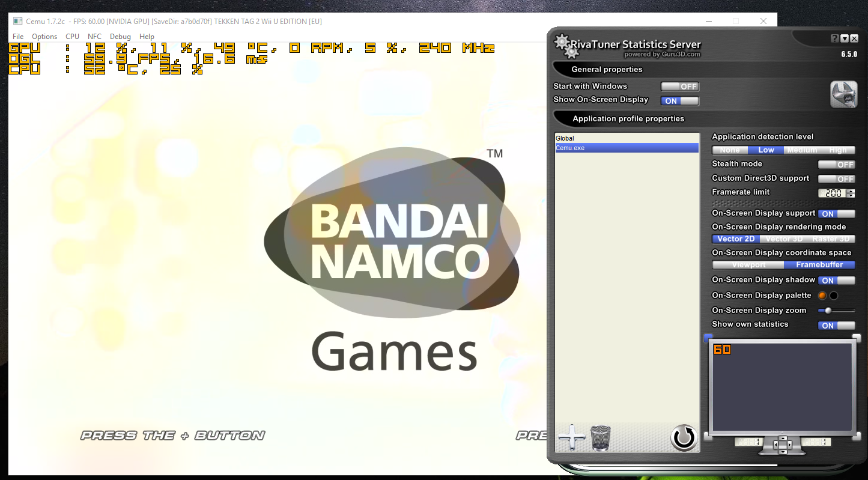
Task: Click the RivaTuner down-arrow minimize icon
Action: coord(845,38)
